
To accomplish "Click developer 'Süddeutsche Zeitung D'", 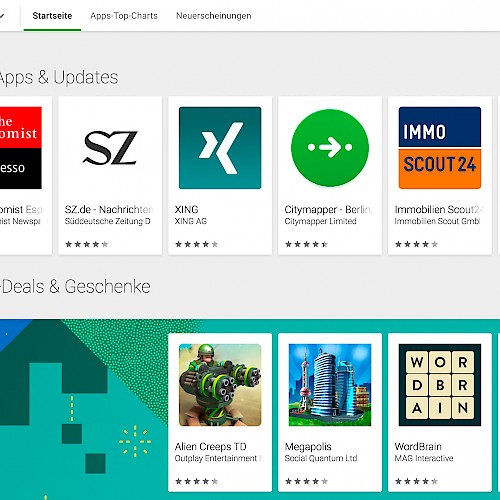I will [x=107, y=221].
